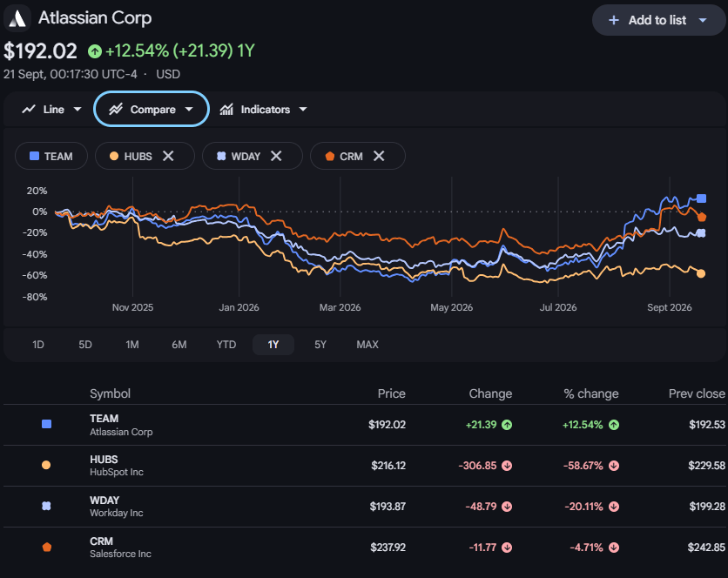Click the Compare chart icon
Screen dimensions: 728x578
[x=116, y=109]
